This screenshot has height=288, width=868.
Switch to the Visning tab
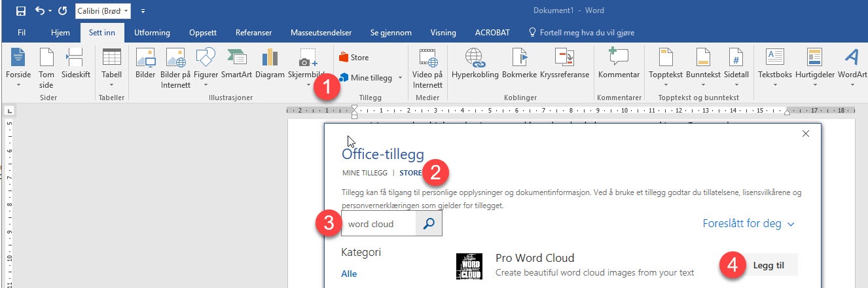(x=443, y=32)
